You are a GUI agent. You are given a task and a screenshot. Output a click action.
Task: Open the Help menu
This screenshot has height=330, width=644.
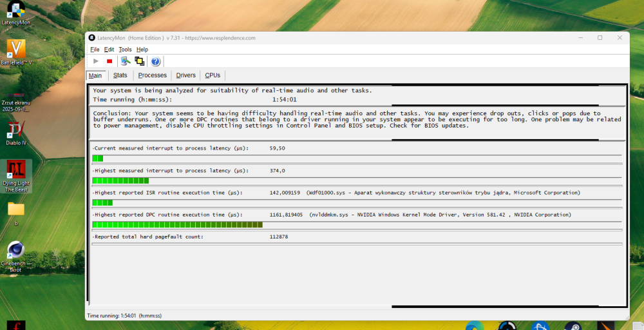click(x=142, y=50)
